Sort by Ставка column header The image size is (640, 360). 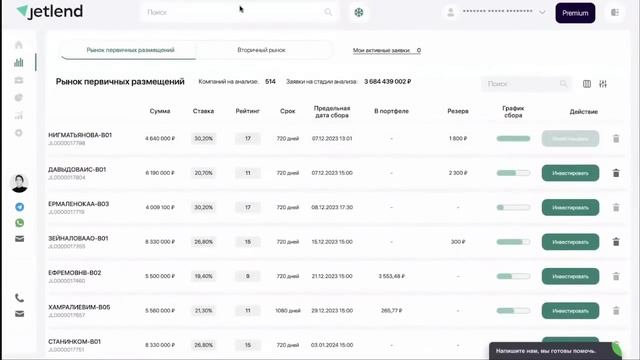pyautogui.click(x=203, y=111)
